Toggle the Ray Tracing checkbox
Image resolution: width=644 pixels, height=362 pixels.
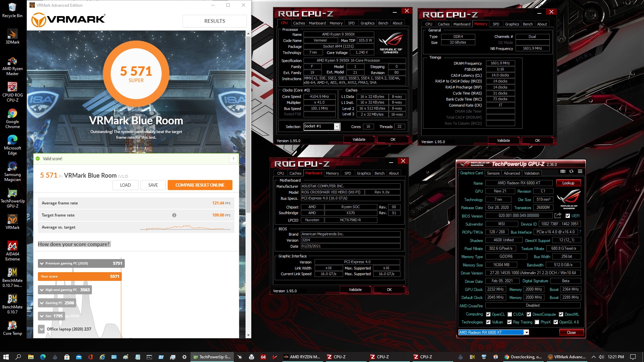coord(509,322)
